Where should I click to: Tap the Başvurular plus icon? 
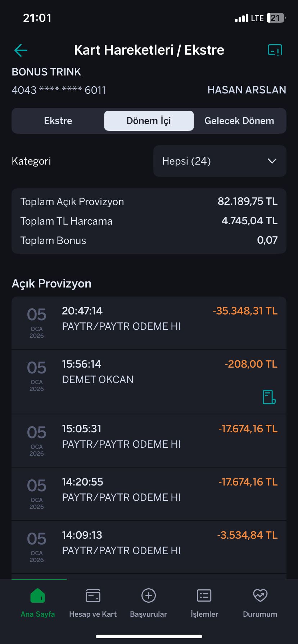148,595
